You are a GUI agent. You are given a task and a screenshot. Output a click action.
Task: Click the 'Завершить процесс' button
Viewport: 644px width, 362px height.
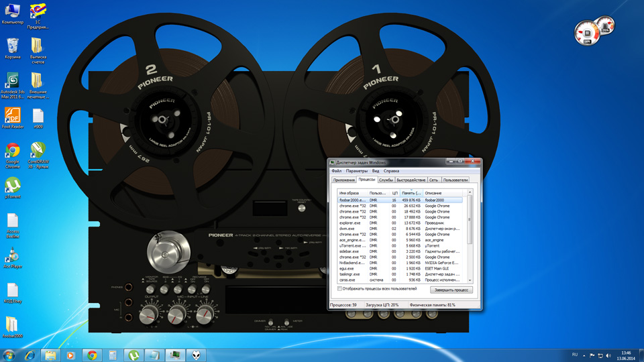tap(451, 290)
